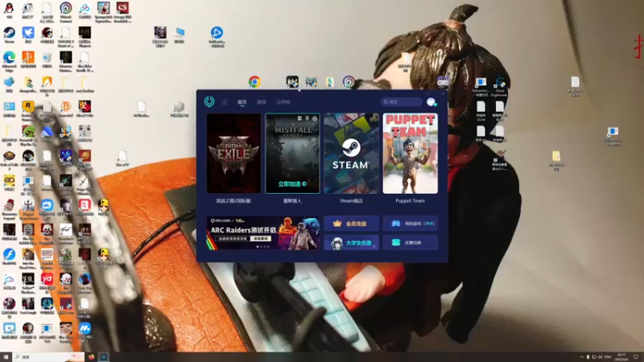Click the 会员充值 membership recharge button
The width and height of the screenshot is (644, 362).
click(351, 224)
